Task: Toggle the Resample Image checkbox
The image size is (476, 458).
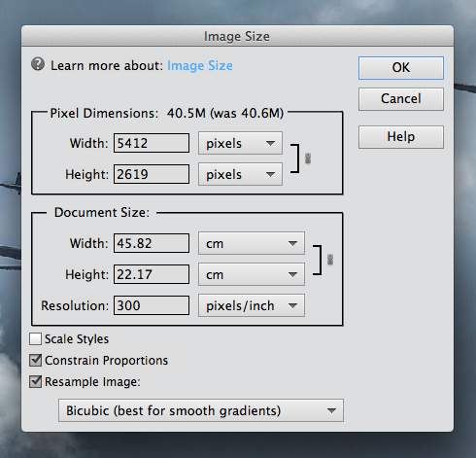Action: pyautogui.click(x=35, y=382)
